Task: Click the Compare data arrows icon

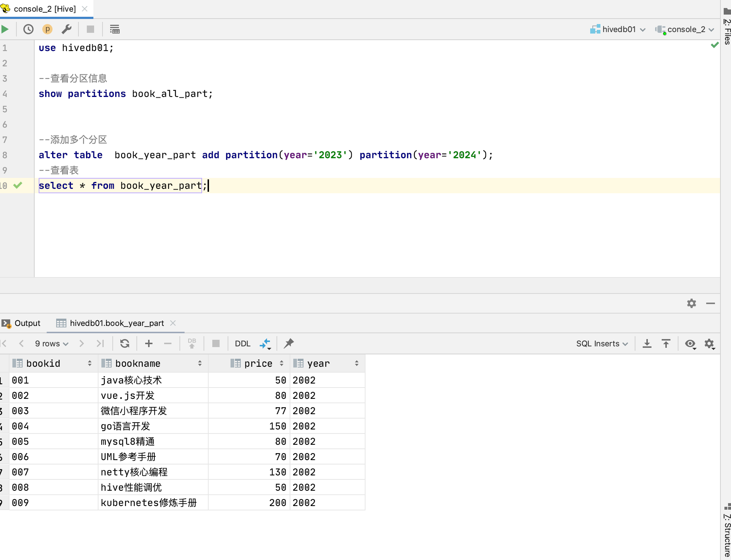Action: (x=265, y=343)
